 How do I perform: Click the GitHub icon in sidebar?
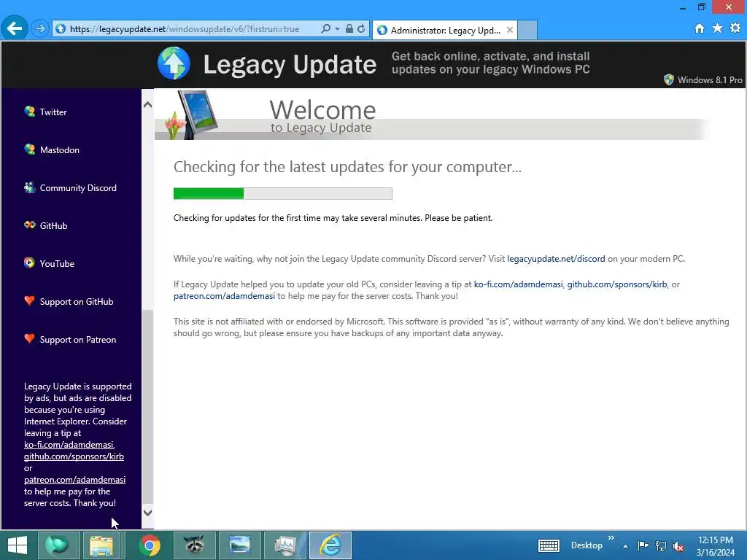pyautogui.click(x=29, y=225)
